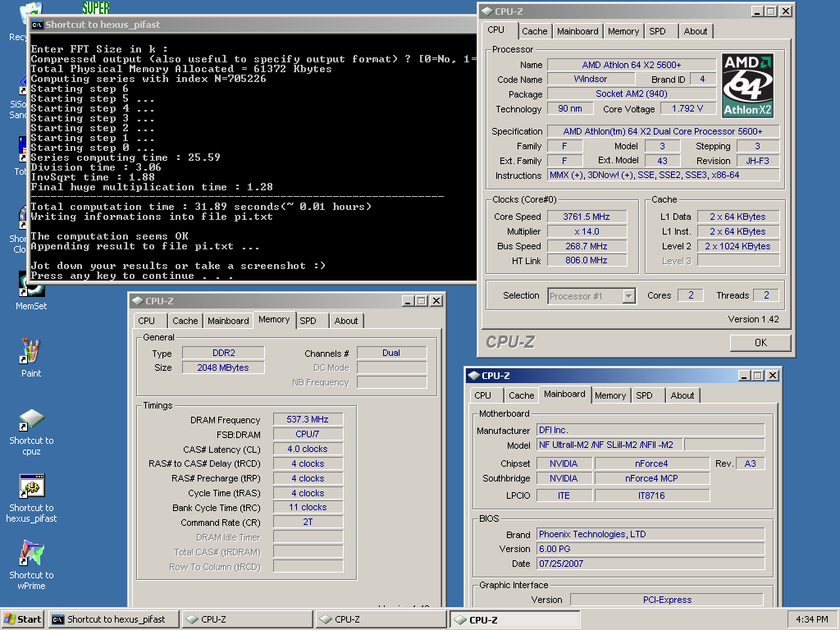Click the Technology 90 nm value
Viewport: 840px width, 630px height.
pos(570,108)
